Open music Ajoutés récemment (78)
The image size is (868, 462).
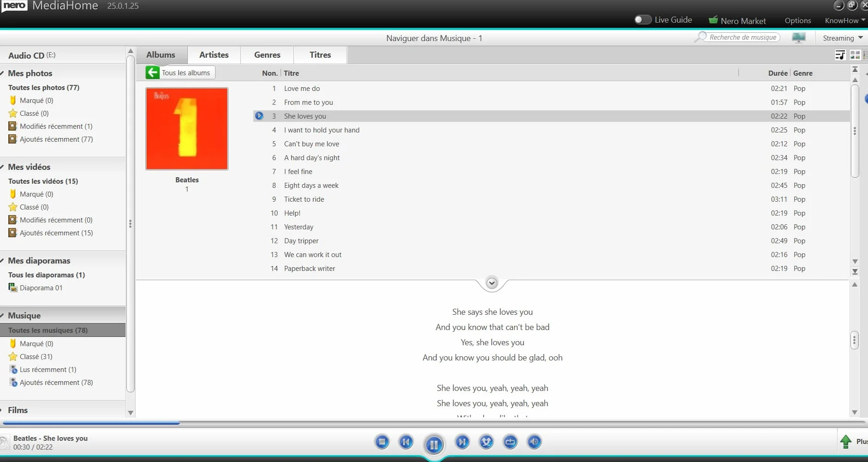pyautogui.click(x=51, y=382)
